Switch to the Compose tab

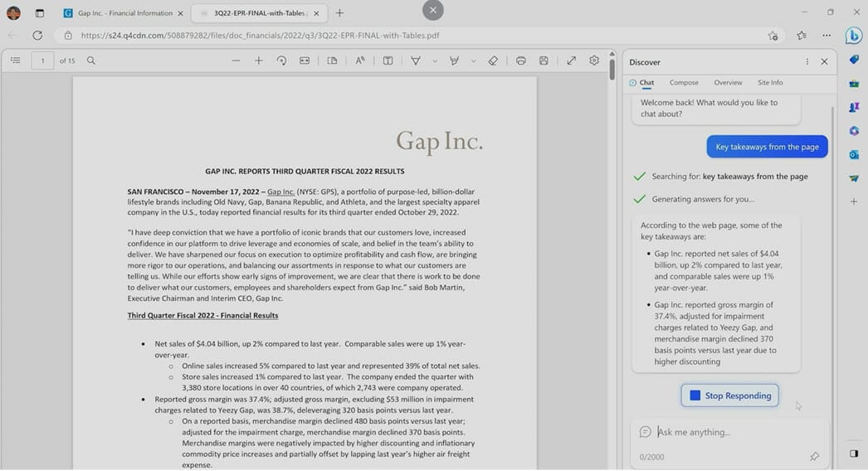(x=684, y=82)
